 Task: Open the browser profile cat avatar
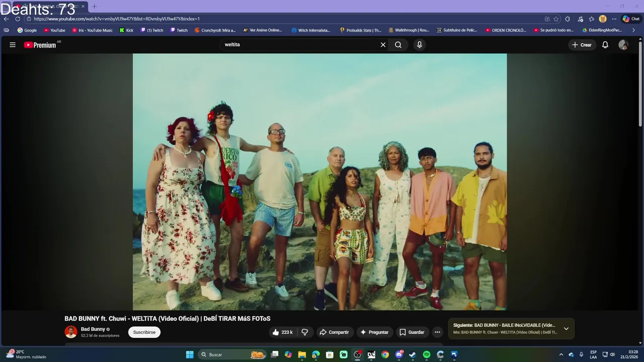pyautogui.click(x=603, y=19)
